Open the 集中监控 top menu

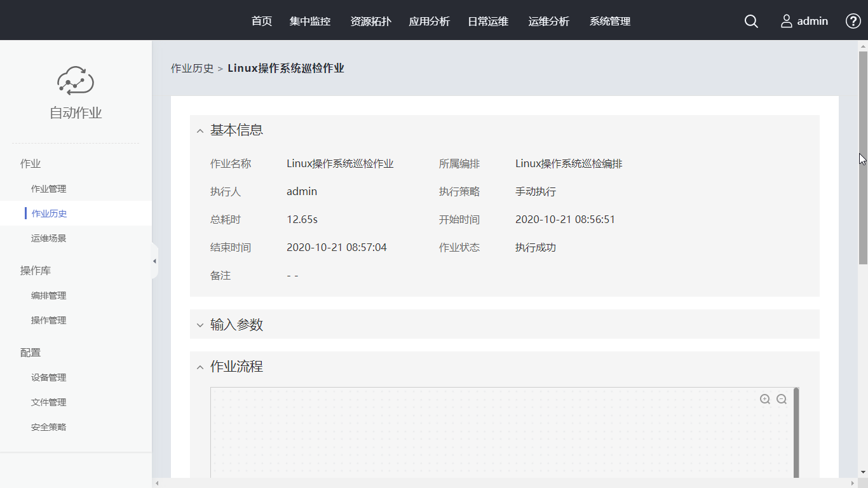(310, 21)
